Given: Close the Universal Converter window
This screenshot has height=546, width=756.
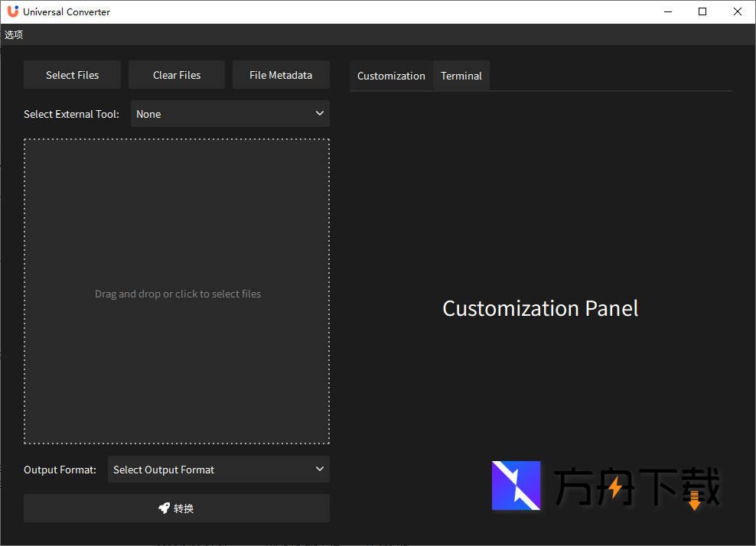Looking at the screenshot, I should pyautogui.click(x=738, y=11).
